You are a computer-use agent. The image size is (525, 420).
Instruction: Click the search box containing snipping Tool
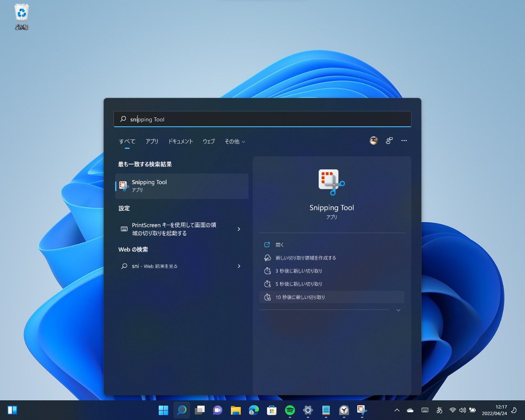coord(262,119)
